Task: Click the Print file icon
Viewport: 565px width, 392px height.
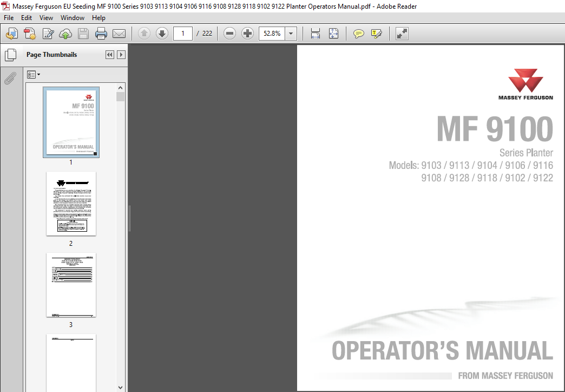Action: [101, 34]
